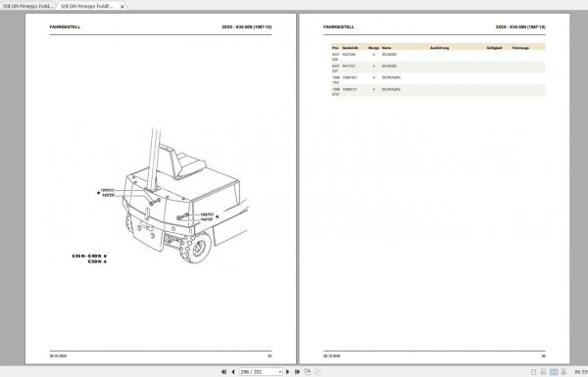Click the first SCHEIBE row name
Image resolution: width=588 pixels, height=377 pixels.
[x=389, y=54]
